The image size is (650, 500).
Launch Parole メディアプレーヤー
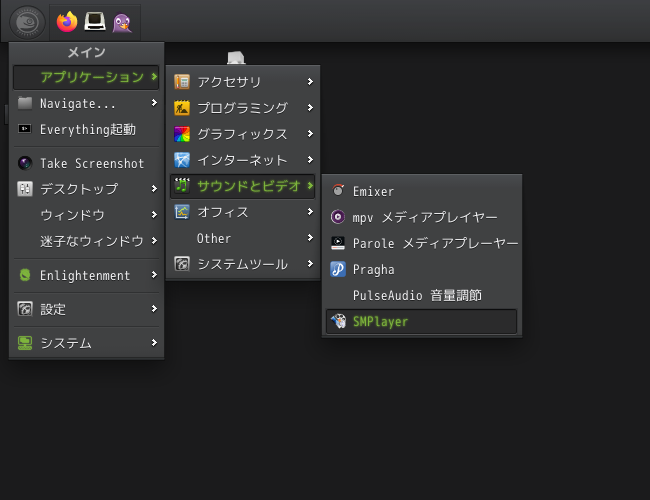point(422,243)
